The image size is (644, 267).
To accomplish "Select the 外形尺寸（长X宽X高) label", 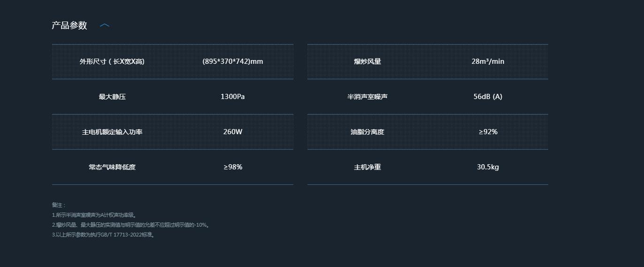I will pos(112,61).
